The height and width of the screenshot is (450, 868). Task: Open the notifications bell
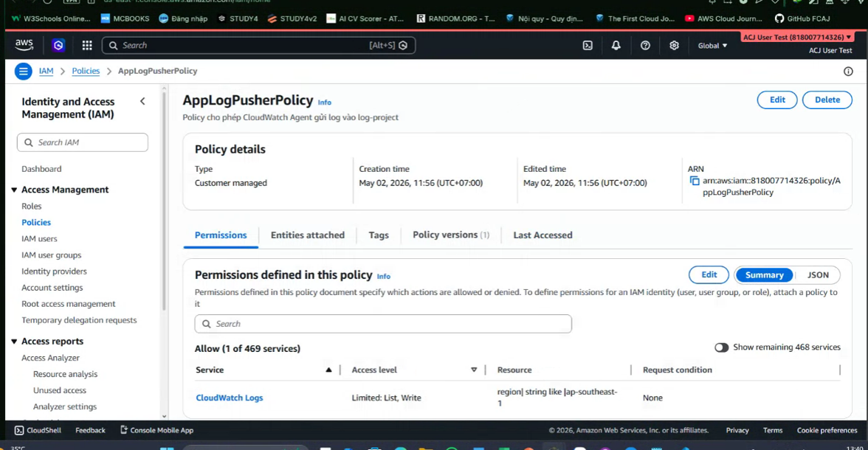616,46
